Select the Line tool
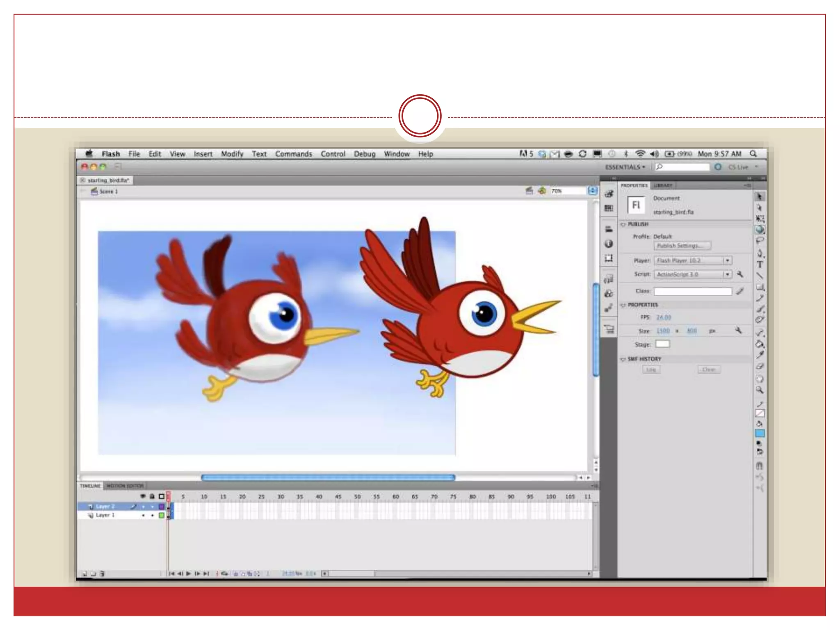This screenshot has height=630, width=840. click(760, 276)
